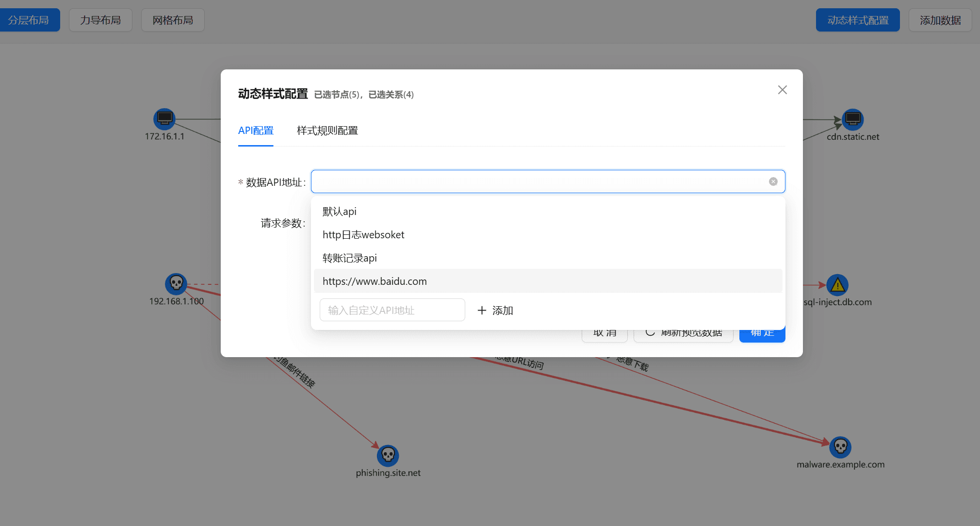Switch to 力导布局 layout
The height and width of the screenshot is (526, 980).
[x=100, y=20]
